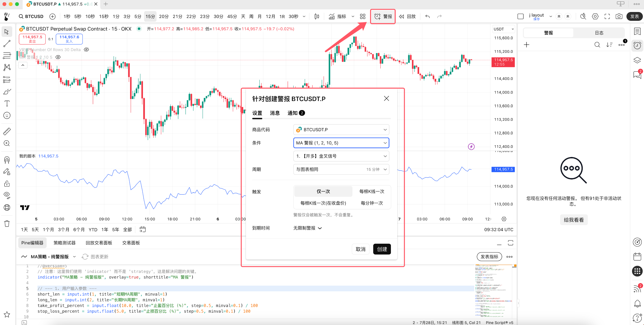Viewport: 644px width, 325px height.
Task: Open the symbol BTCUSDT.P dropdown
Action: [x=341, y=130]
